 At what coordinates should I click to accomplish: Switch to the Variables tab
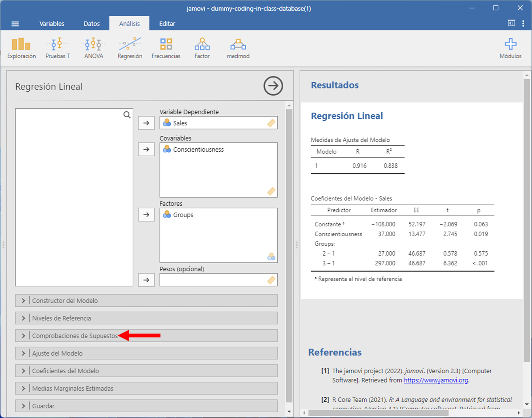(x=52, y=24)
